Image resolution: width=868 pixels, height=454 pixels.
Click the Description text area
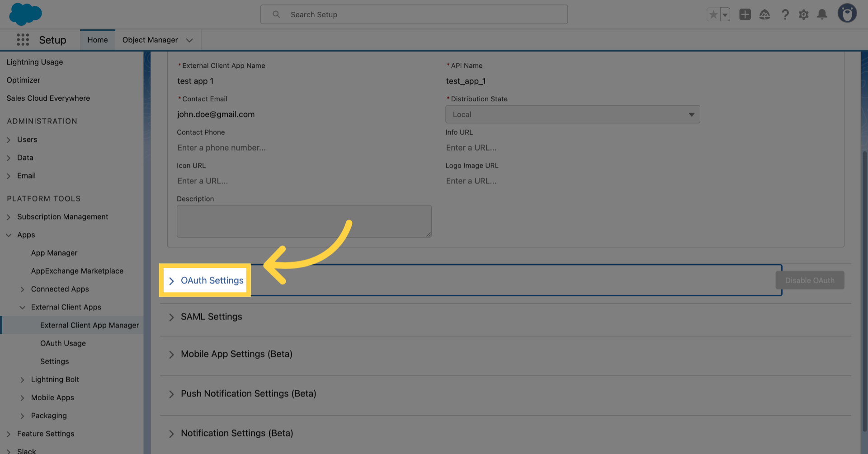pos(304,221)
